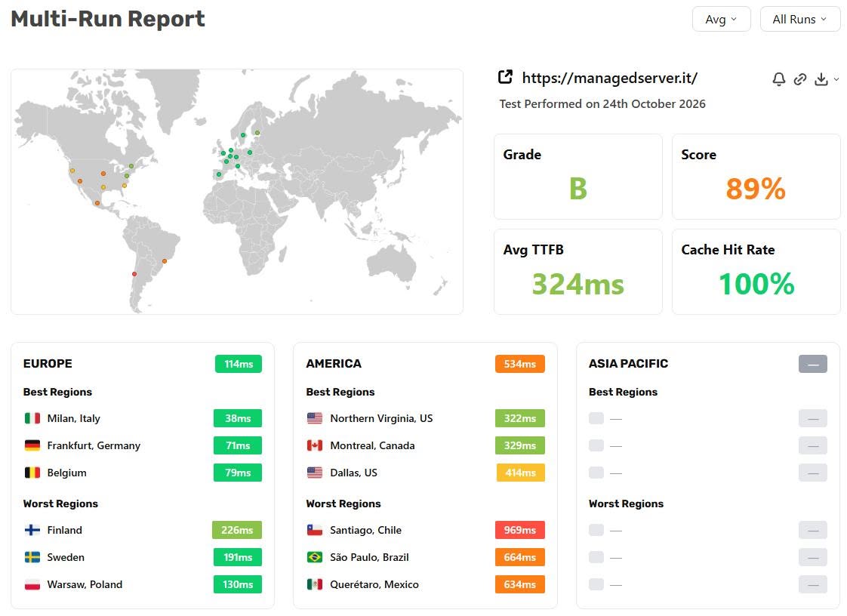Click the Querétaro Mexico marker on the map
The width and height of the screenshot is (847, 616).
click(97, 203)
